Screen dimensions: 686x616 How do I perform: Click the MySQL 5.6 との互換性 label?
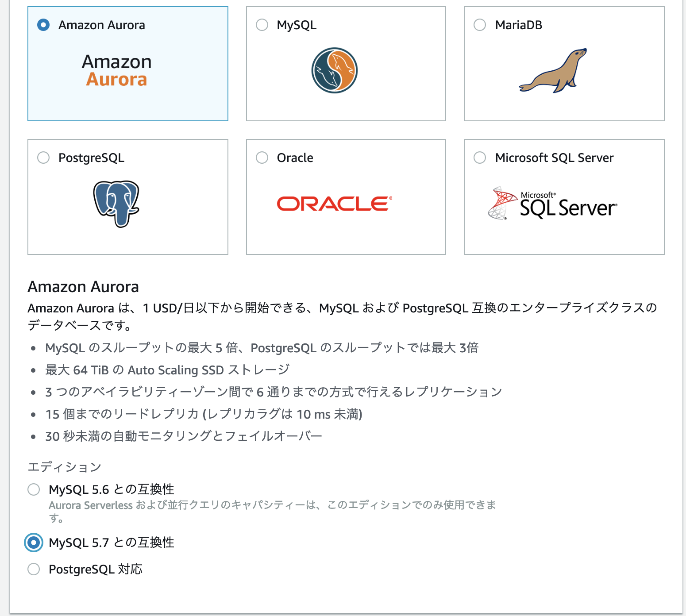(x=112, y=489)
